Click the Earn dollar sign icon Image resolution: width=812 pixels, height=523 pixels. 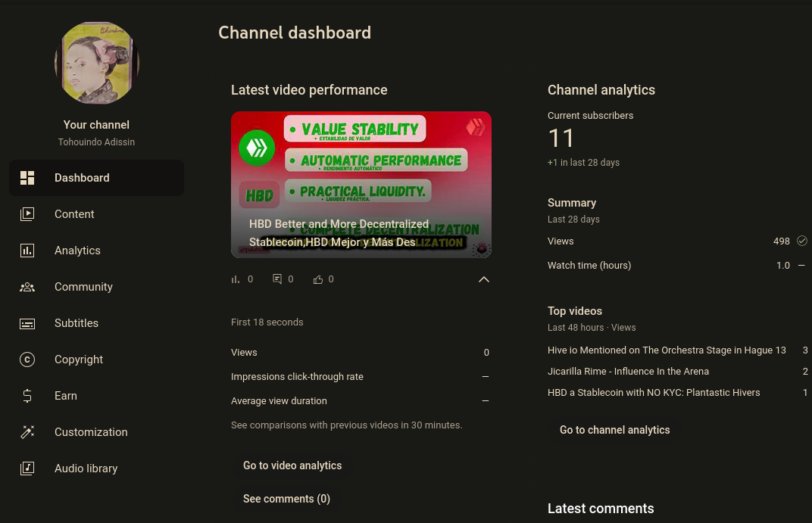tap(27, 396)
